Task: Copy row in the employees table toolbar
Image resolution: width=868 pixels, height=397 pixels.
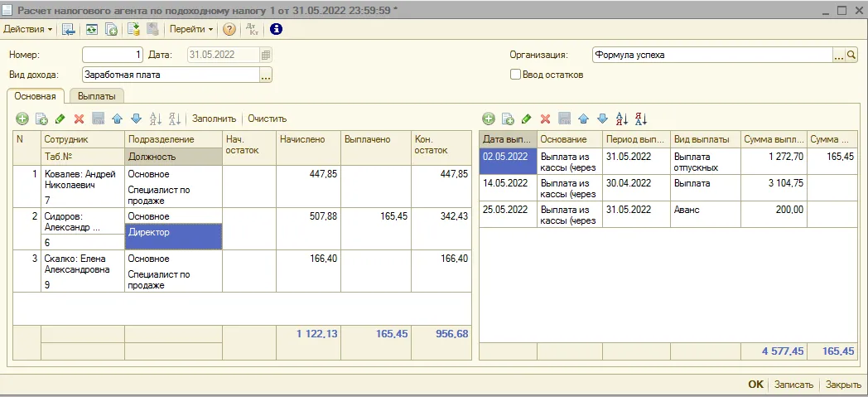Action: tap(41, 119)
